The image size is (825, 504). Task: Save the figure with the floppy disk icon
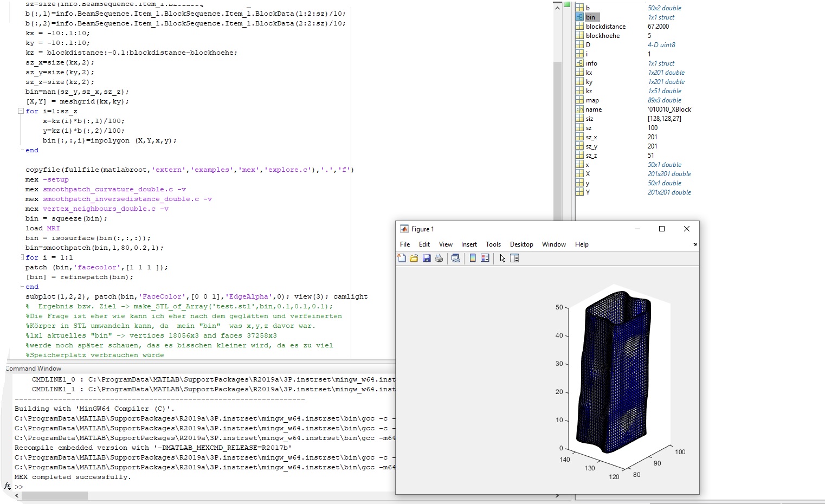(427, 259)
